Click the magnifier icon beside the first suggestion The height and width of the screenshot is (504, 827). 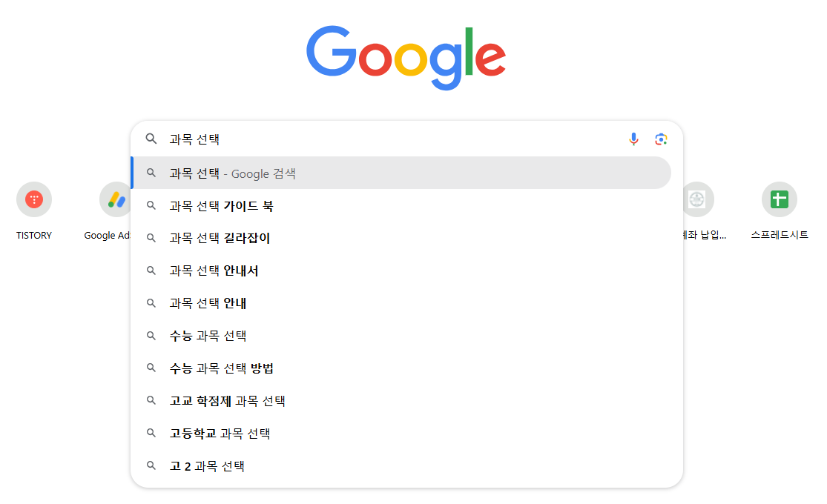[x=151, y=173]
